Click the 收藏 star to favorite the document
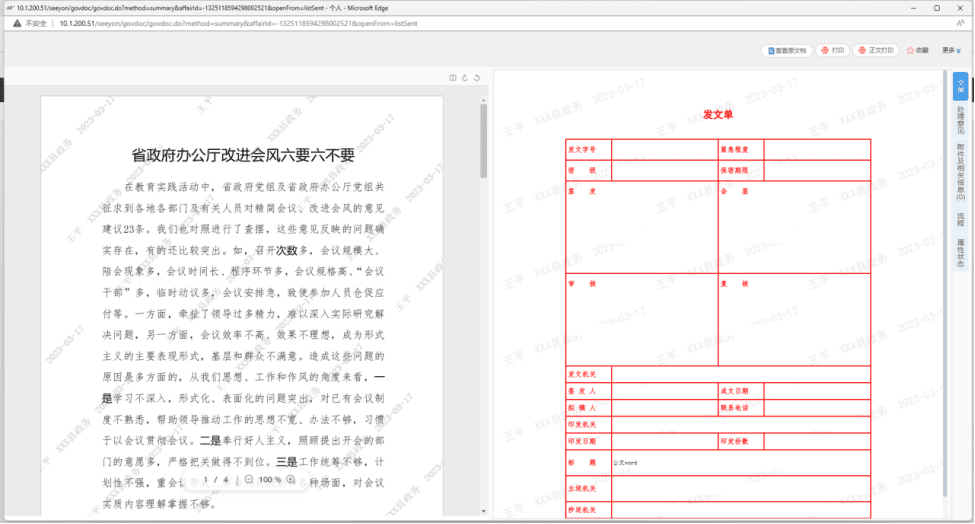975x524 pixels. pyautogui.click(x=917, y=50)
